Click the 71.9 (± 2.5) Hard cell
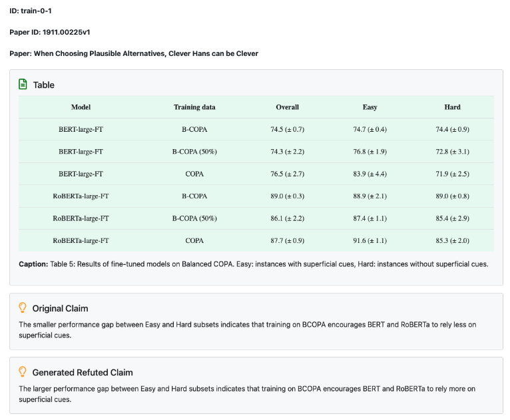The height and width of the screenshot is (420, 510). [452, 174]
